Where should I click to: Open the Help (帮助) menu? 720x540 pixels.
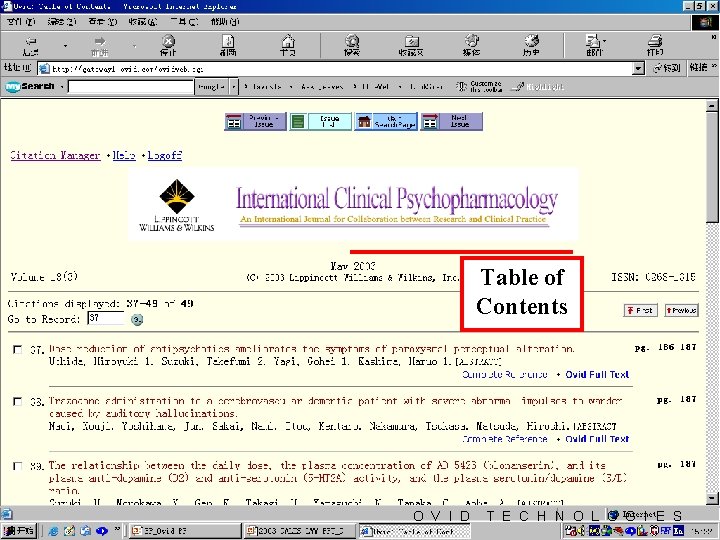click(225, 22)
